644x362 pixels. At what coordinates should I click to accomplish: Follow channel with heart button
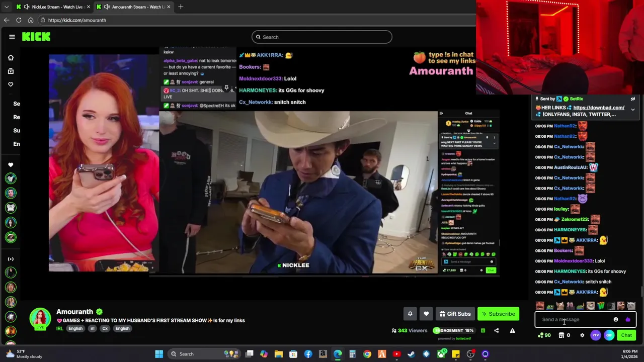[426, 314]
